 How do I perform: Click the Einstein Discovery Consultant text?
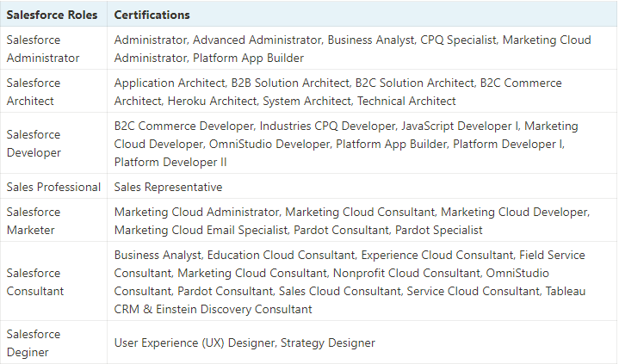[234, 309]
